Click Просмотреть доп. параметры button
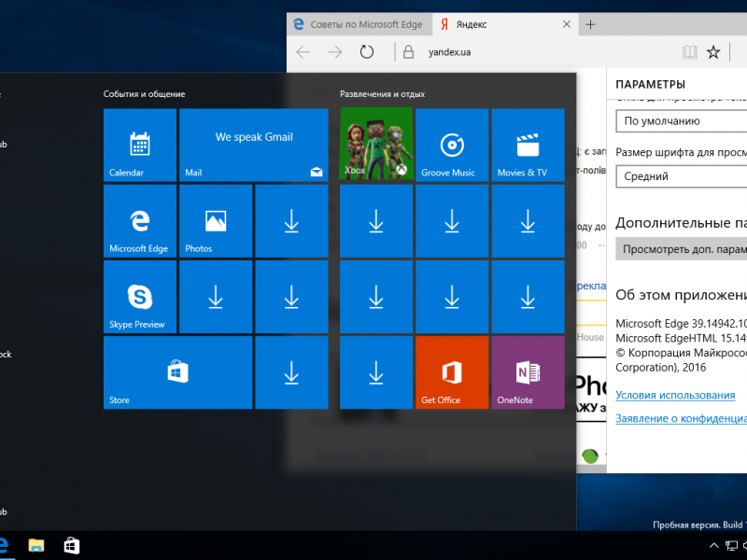 pyautogui.click(x=682, y=249)
